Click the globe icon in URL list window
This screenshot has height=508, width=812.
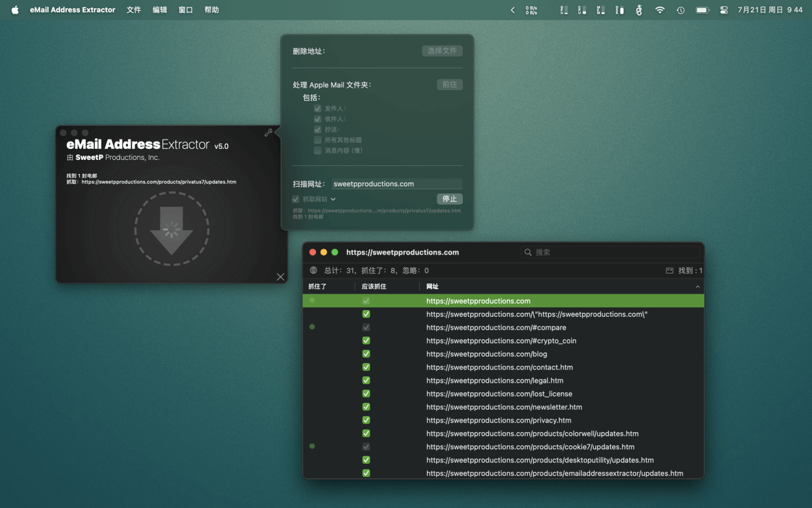pyautogui.click(x=313, y=270)
